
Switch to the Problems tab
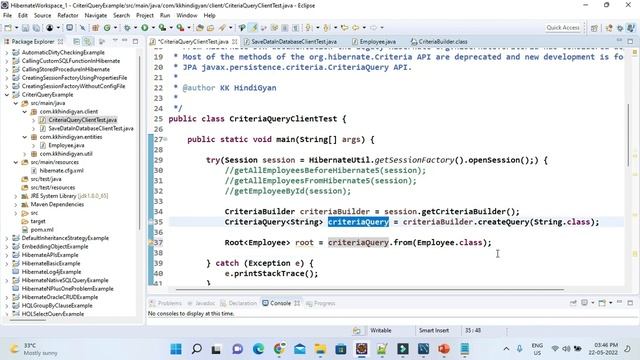tap(166, 303)
